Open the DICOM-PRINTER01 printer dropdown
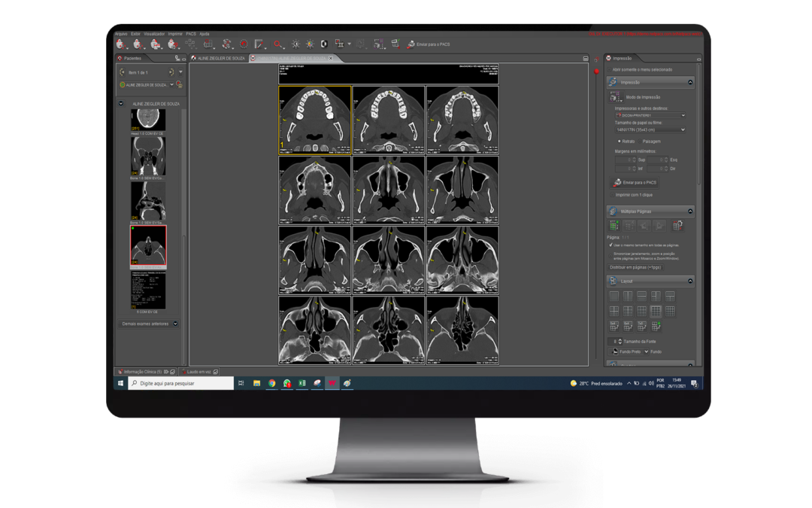 coord(650,116)
